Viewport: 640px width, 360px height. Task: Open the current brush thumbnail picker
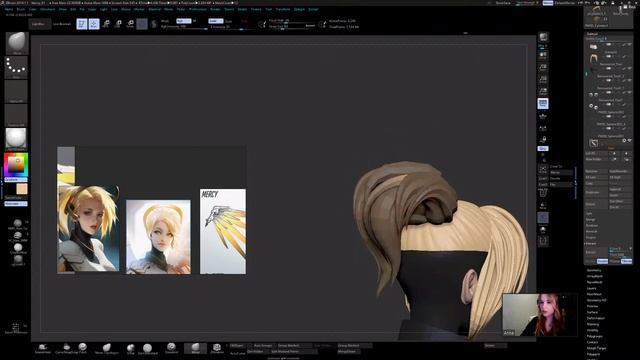point(17,43)
